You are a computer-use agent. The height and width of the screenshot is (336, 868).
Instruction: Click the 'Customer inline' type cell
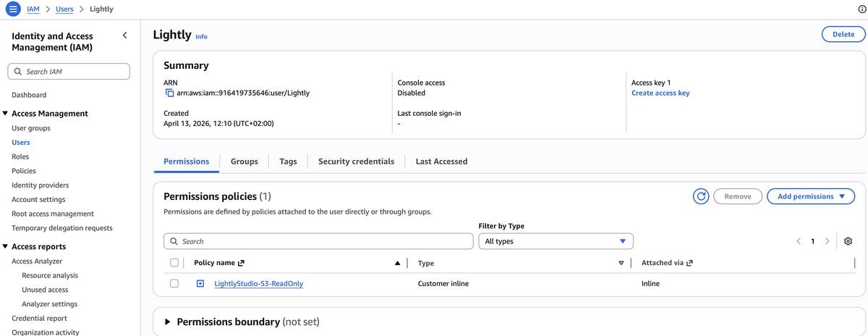443,284
